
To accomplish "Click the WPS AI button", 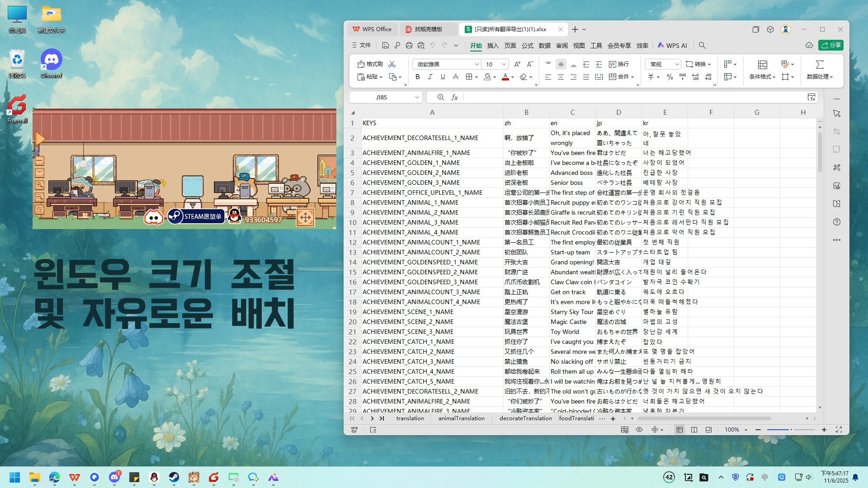I will (672, 45).
